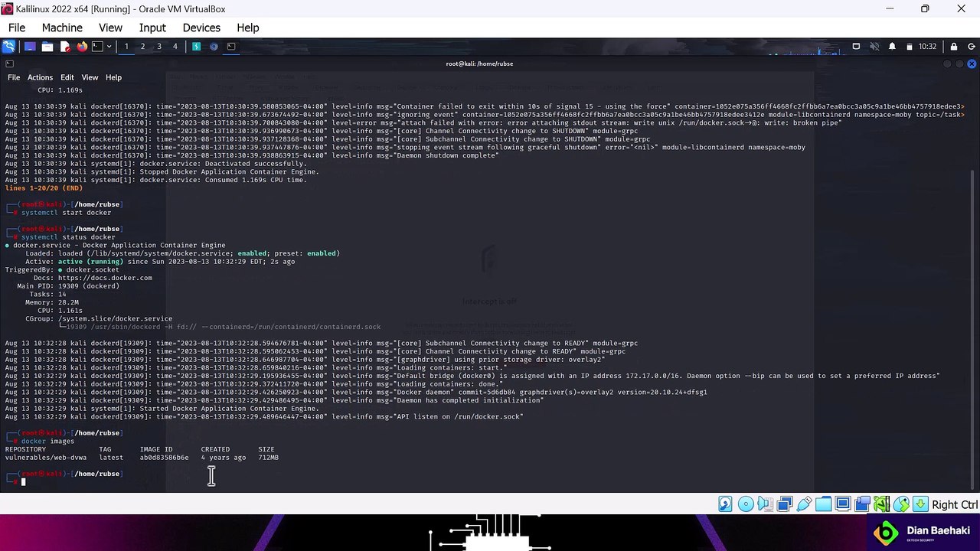Screen dimensions: 980x551
Task: Click the Right Ctrl host key label
Action: coord(955,504)
